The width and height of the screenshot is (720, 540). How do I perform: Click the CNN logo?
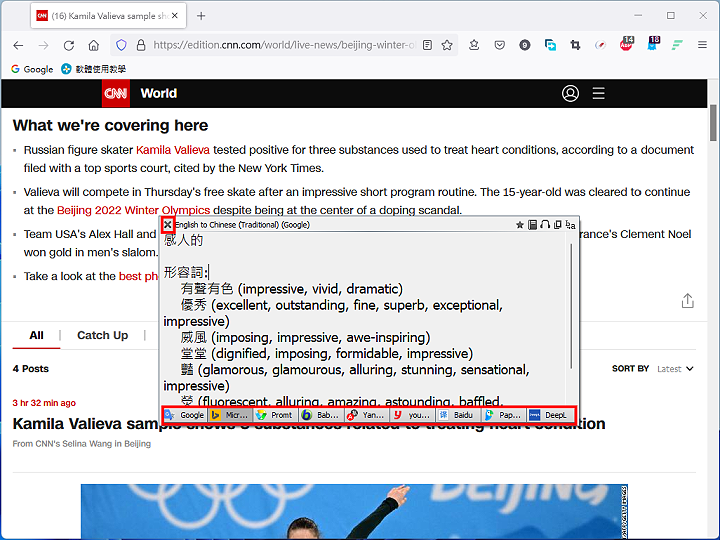(116, 93)
